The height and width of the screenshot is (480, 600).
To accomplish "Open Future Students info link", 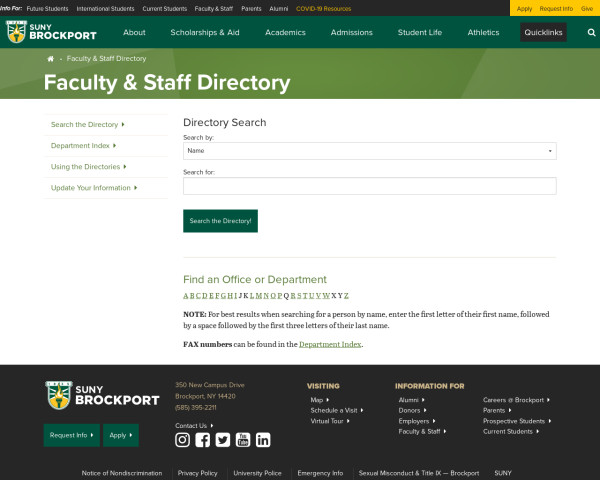I will pyautogui.click(x=47, y=8).
